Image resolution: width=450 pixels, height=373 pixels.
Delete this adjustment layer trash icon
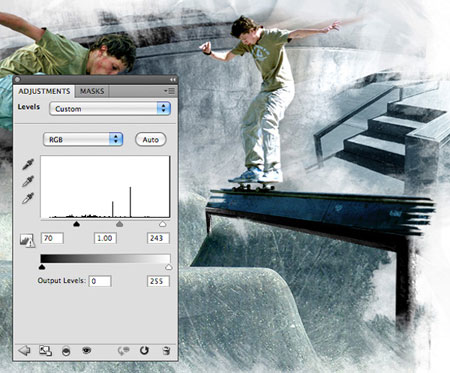click(x=166, y=351)
